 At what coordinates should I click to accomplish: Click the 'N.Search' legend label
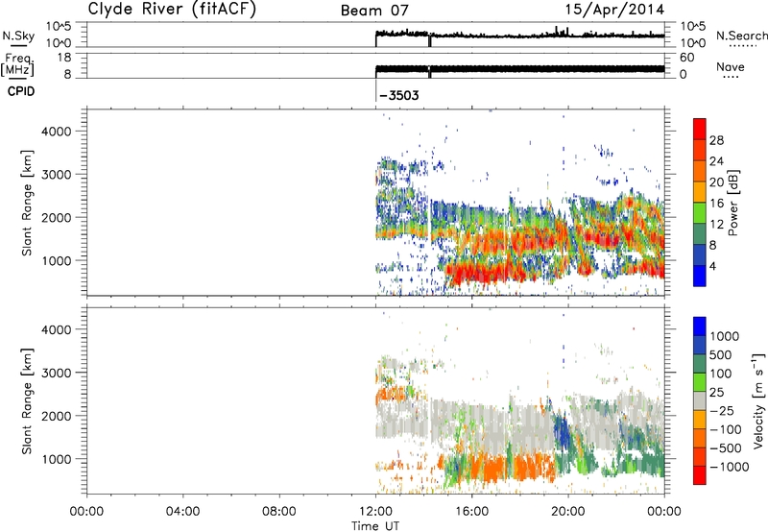click(742, 36)
